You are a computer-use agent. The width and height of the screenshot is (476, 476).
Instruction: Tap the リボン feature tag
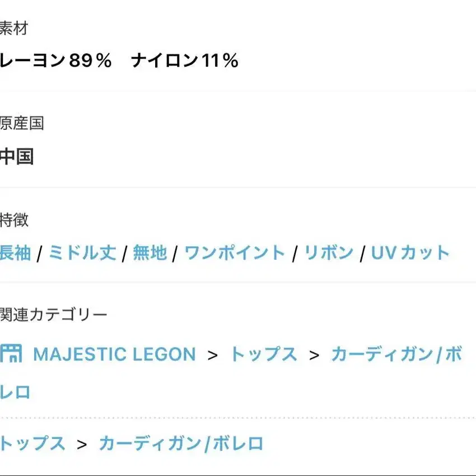[x=329, y=253]
